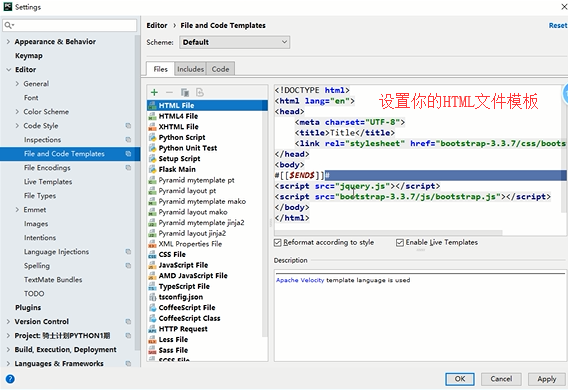This screenshot has width=568, height=390.
Task: Expand the Color Scheme node
Action: point(17,112)
